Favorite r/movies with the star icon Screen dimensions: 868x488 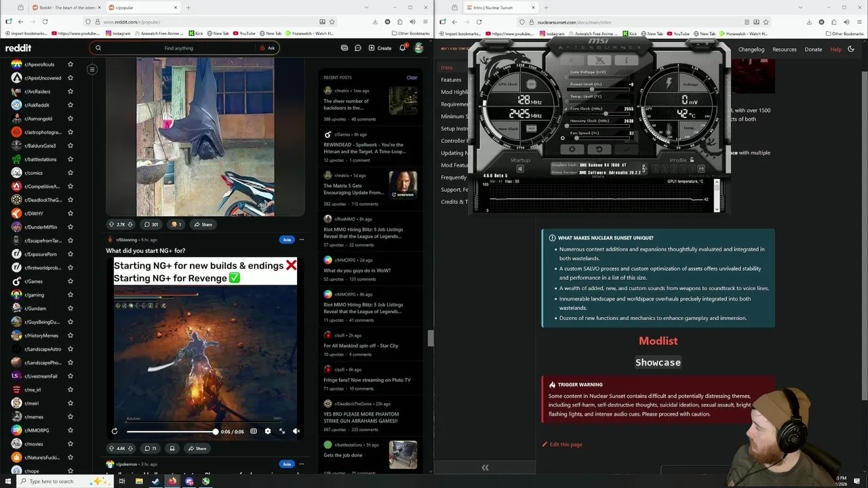[x=71, y=444]
